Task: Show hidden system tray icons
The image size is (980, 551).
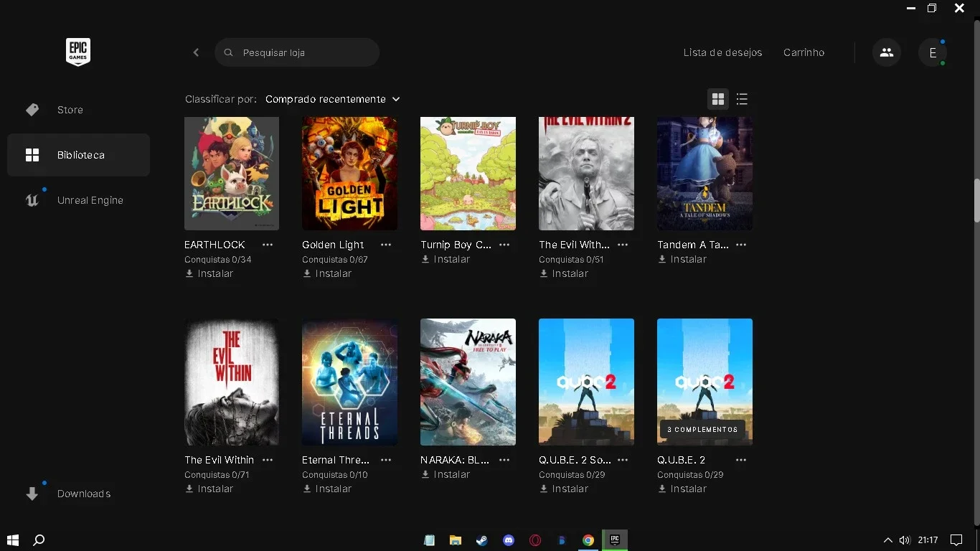Action: pyautogui.click(x=887, y=540)
